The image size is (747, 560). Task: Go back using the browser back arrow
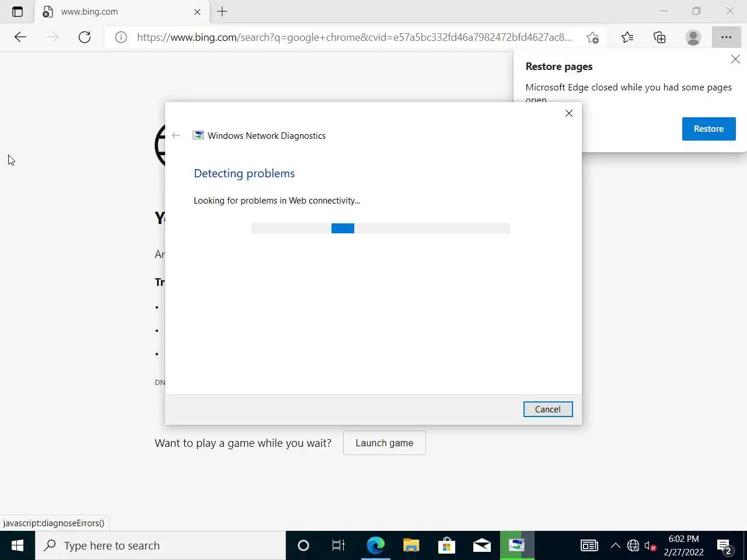(20, 37)
